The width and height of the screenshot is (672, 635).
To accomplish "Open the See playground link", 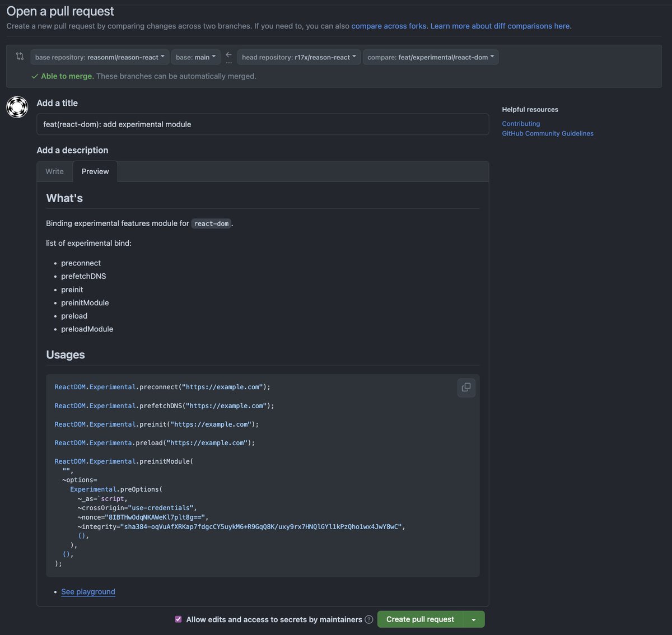I will coord(88,592).
